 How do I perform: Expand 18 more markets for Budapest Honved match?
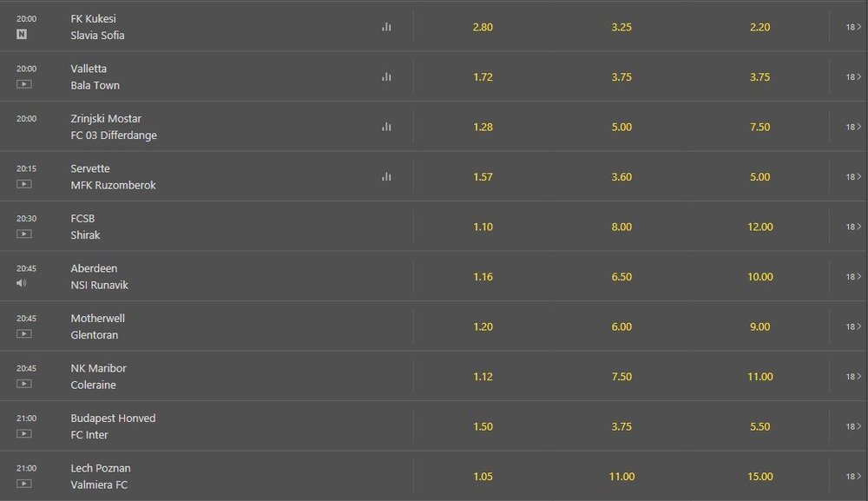coord(853,426)
